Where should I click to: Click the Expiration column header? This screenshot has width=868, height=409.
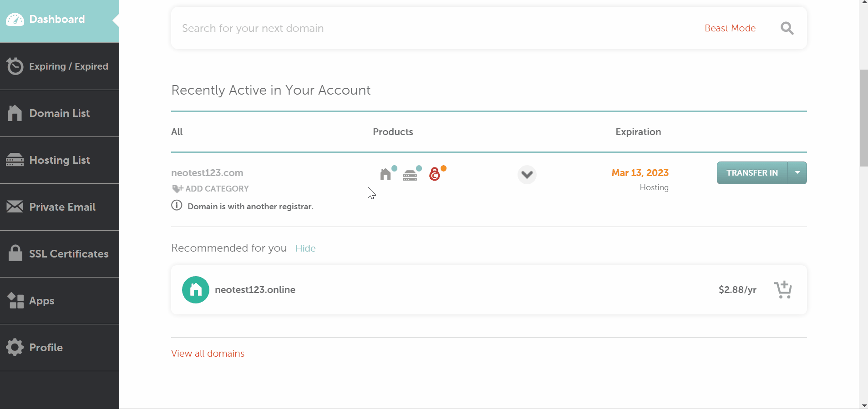click(638, 132)
